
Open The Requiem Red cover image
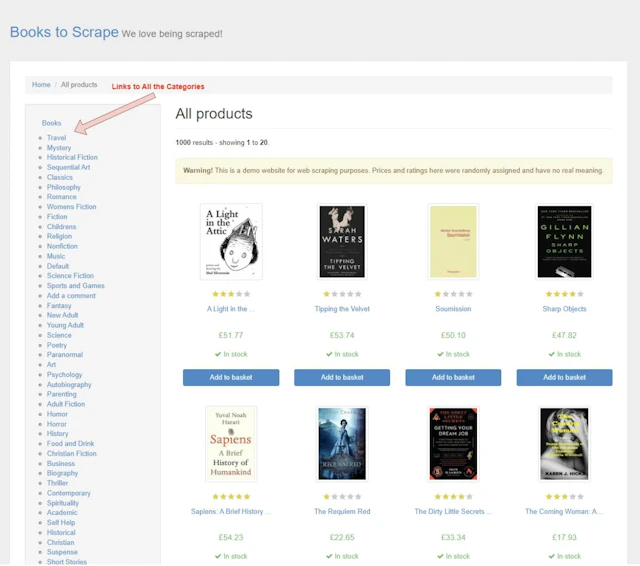click(x=342, y=444)
